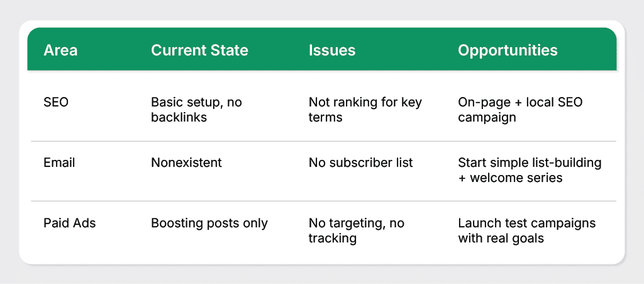The height and width of the screenshot is (284, 644).
Task: Select the "No targeting, no tracking" cell
Action: coord(356,230)
